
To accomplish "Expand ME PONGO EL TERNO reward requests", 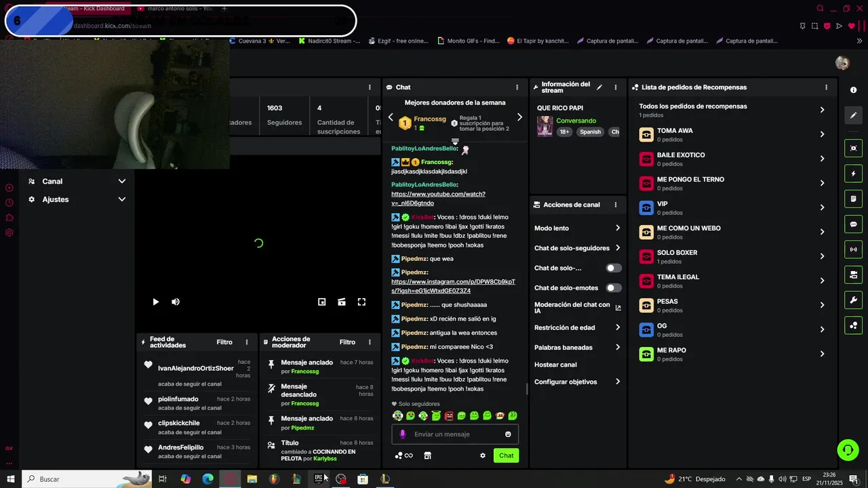I will (x=732, y=183).
